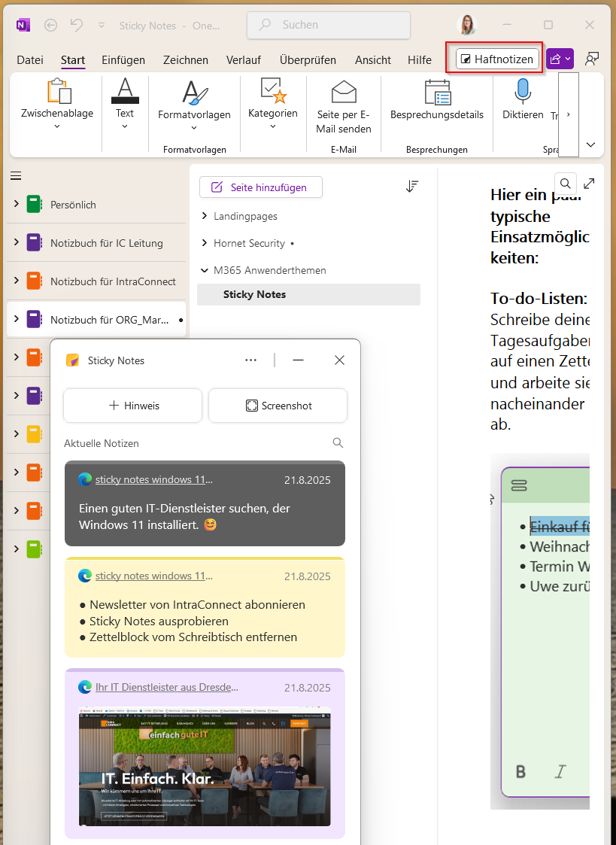Open the notebook sidebar hamburger menu
Screen dimensions: 616x845
coord(16,175)
